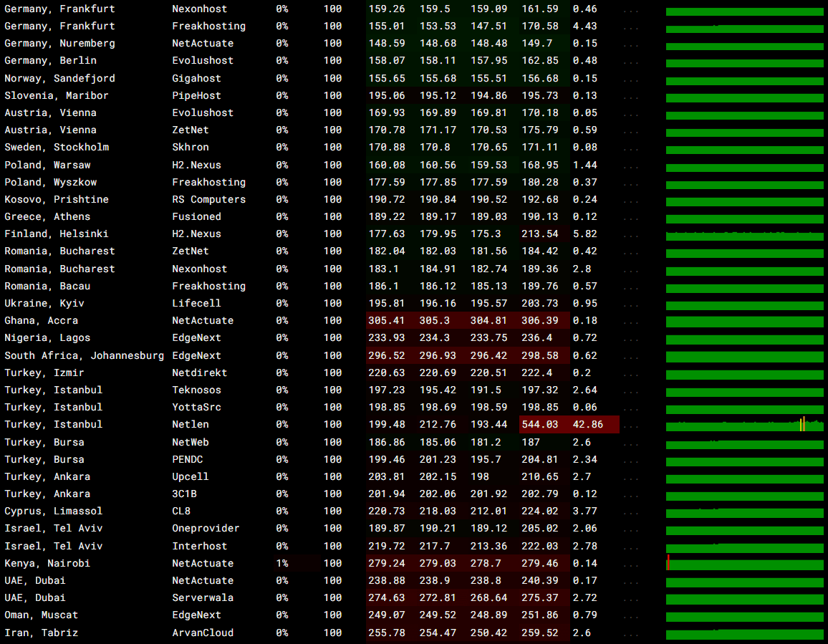
Task: Select Oman, Muscat location
Action: [x=42, y=615]
